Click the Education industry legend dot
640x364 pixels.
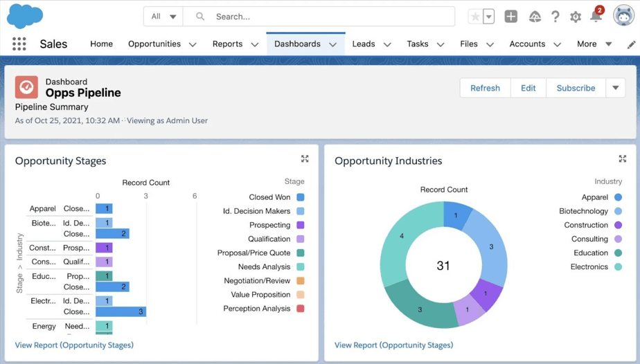(x=618, y=253)
